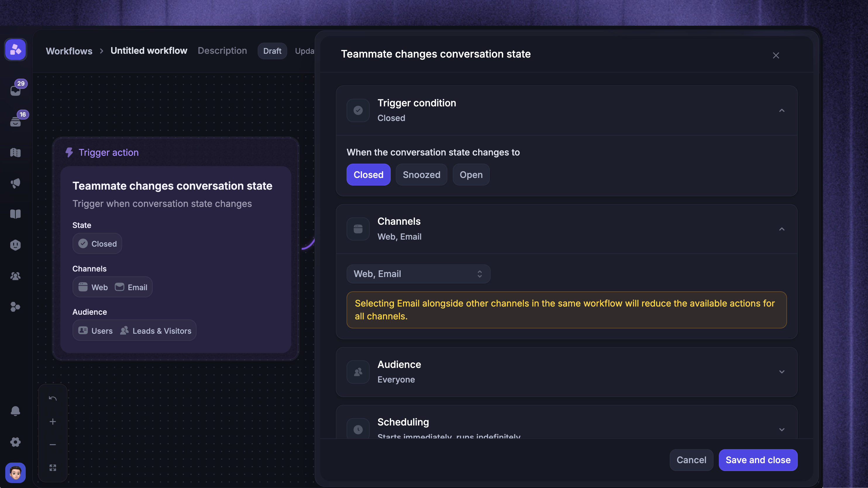
Task: Open the Web, Email channels dropdown
Action: [x=418, y=274]
